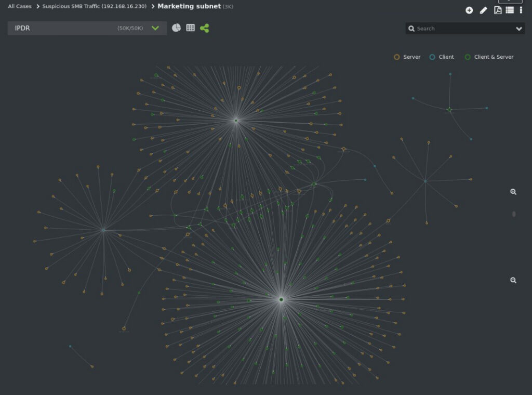Select the green link graph view icon
The width and height of the screenshot is (532, 395).
tap(205, 28)
